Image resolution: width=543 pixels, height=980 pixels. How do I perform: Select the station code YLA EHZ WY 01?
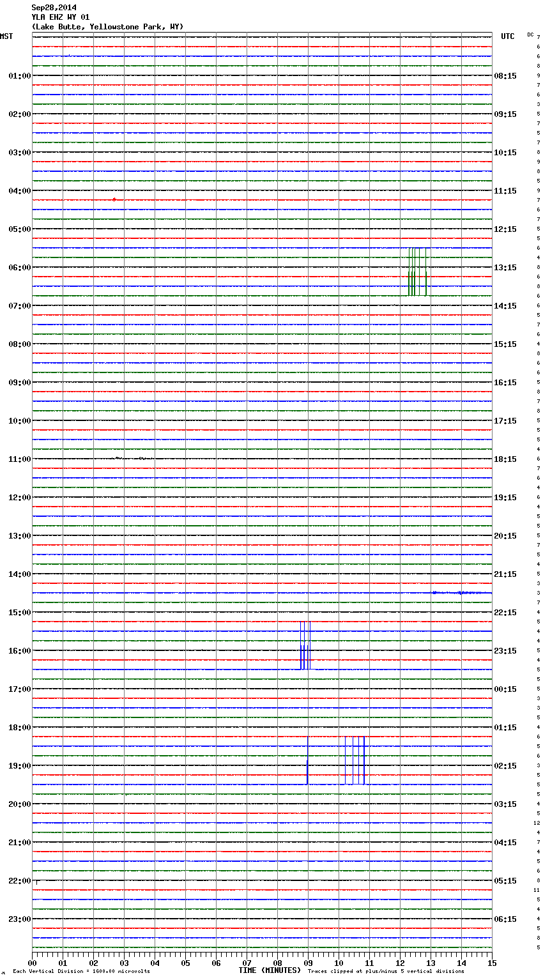tap(60, 17)
